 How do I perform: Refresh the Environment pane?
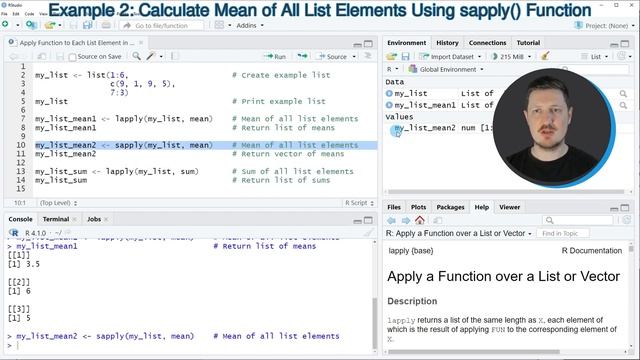622,56
